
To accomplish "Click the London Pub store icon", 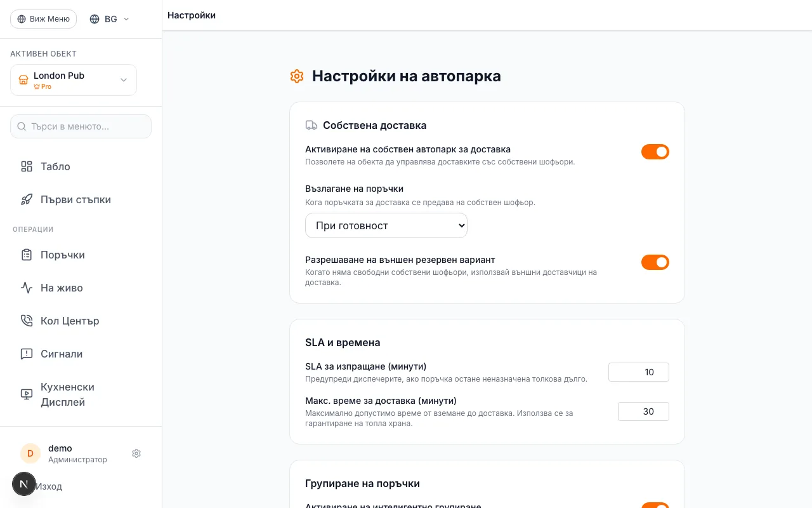I will pyautogui.click(x=23, y=80).
